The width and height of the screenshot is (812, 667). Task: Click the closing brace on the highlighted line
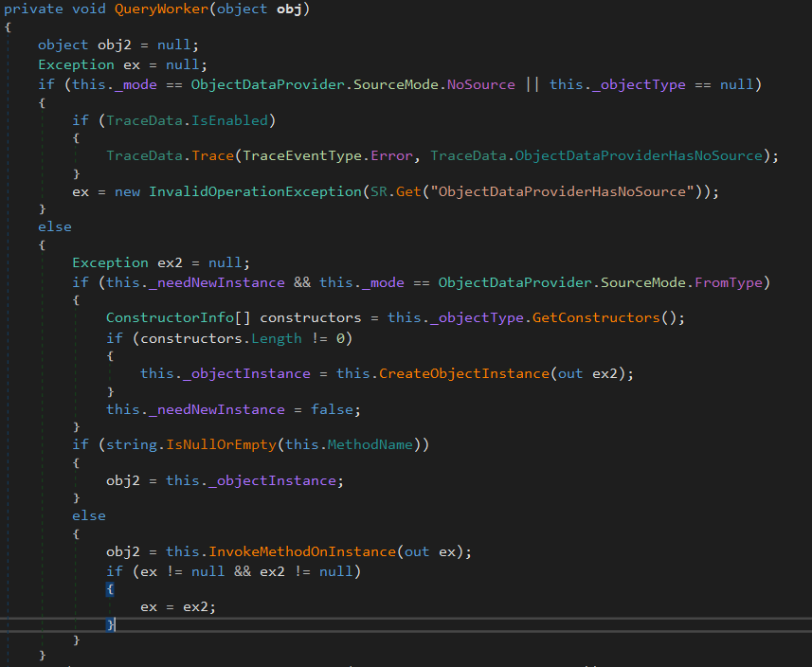tap(111, 623)
